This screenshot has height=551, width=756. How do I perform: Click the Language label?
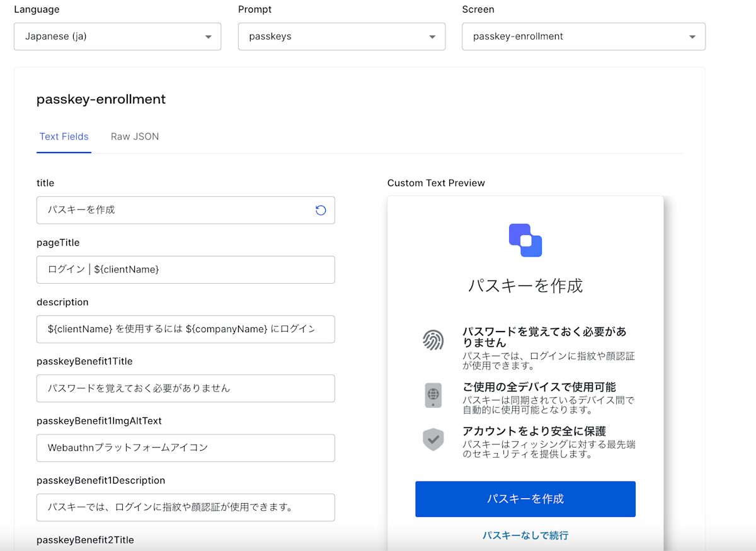point(37,9)
